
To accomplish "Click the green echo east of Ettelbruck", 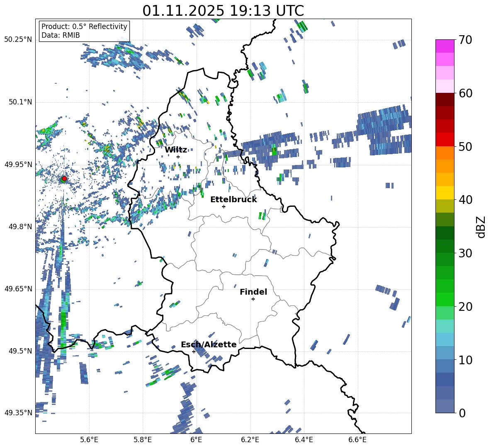I will (262, 216).
